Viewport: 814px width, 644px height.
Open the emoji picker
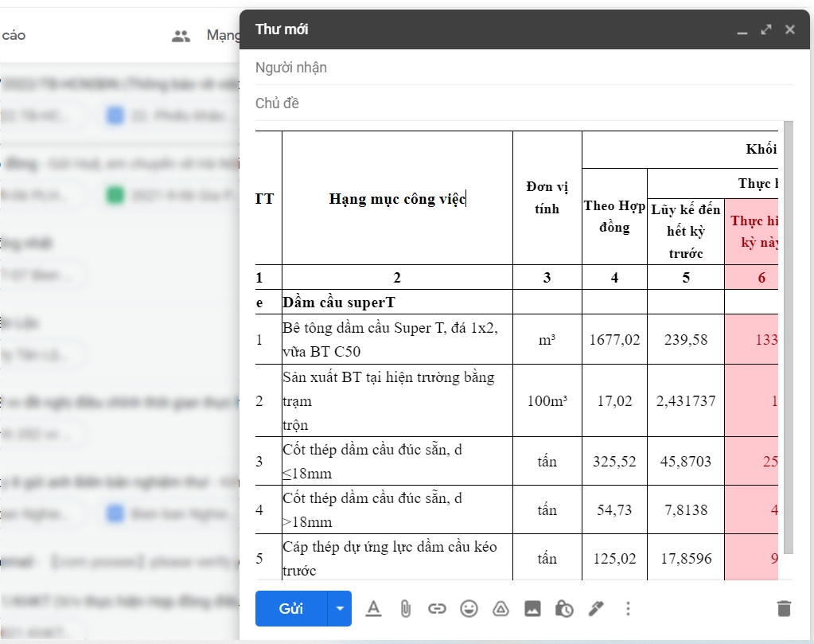coord(469,608)
